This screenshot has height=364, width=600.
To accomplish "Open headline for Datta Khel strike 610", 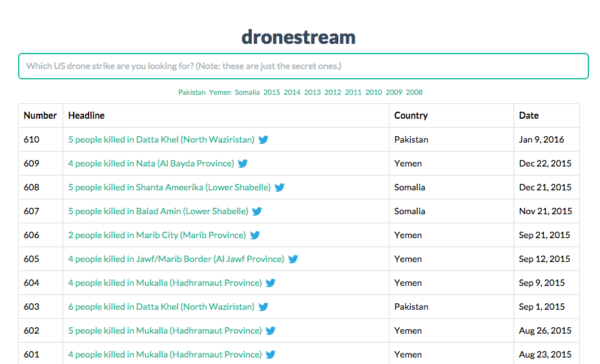I will 161,139.
